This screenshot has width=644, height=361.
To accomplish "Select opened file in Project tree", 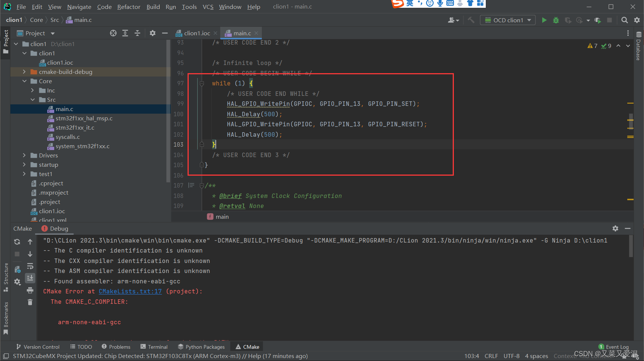I will point(113,33).
